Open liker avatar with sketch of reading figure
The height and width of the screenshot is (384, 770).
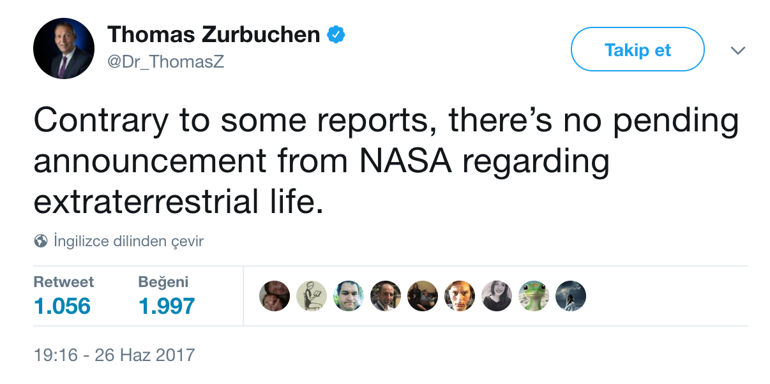tap(311, 296)
